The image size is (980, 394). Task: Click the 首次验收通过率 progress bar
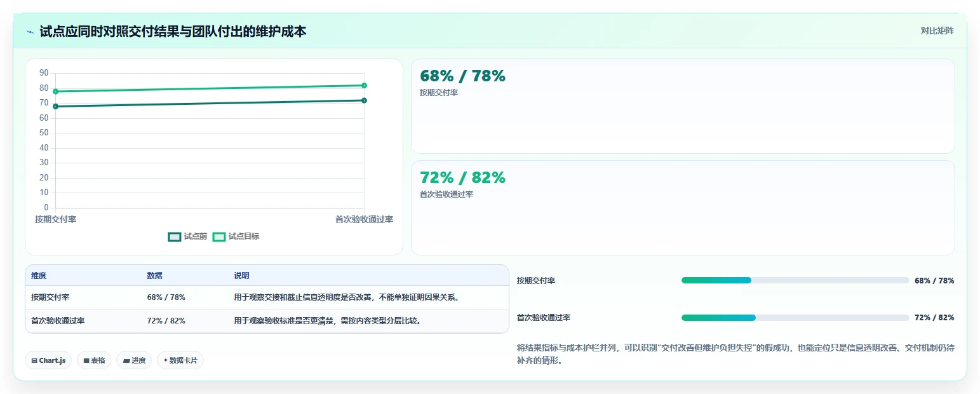coord(795,318)
